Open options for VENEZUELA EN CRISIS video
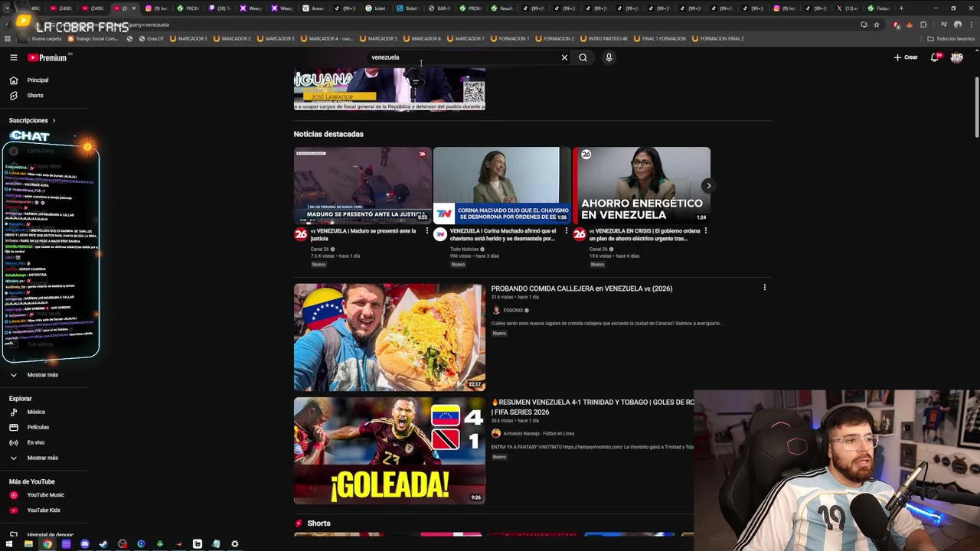This screenshot has height=551, width=980. click(705, 231)
